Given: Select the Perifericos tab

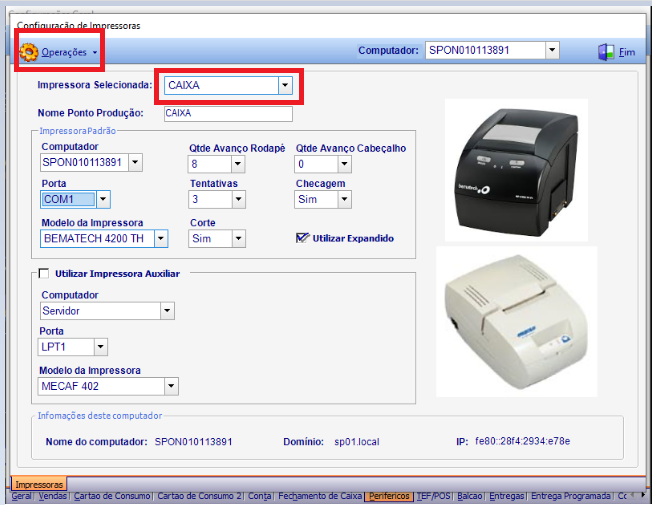Looking at the screenshot, I should click(389, 496).
